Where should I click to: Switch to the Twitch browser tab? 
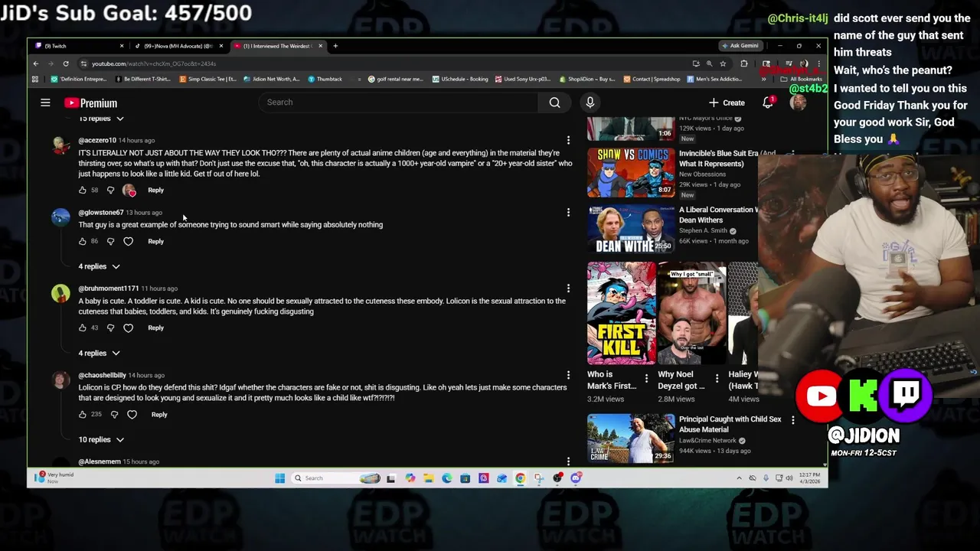click(x=79, y=46)
